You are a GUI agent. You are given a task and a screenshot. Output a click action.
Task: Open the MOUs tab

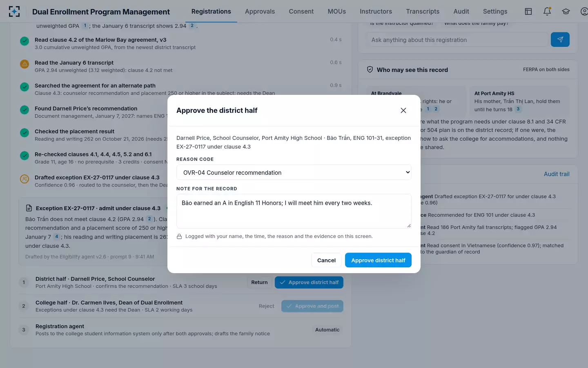coord(336,11)
